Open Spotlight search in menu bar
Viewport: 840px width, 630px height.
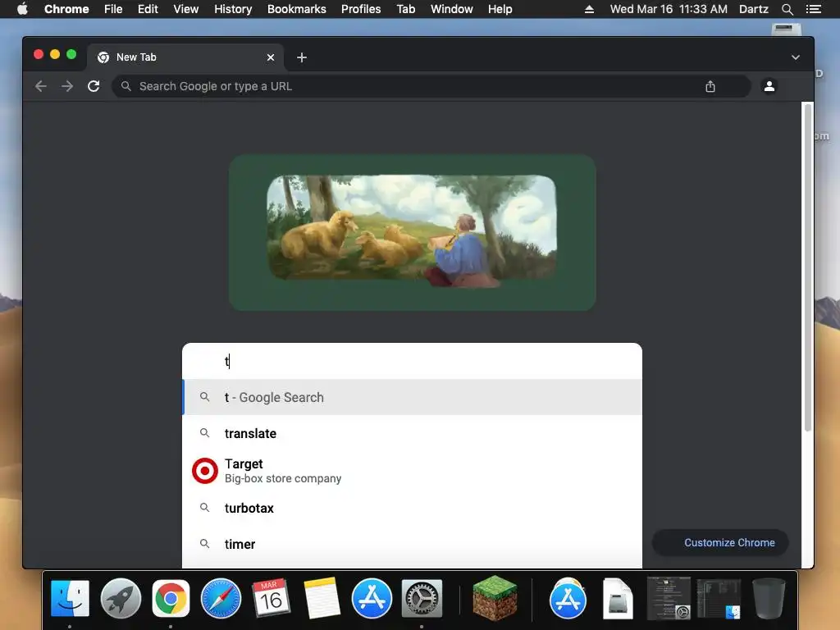pos(787,9)
